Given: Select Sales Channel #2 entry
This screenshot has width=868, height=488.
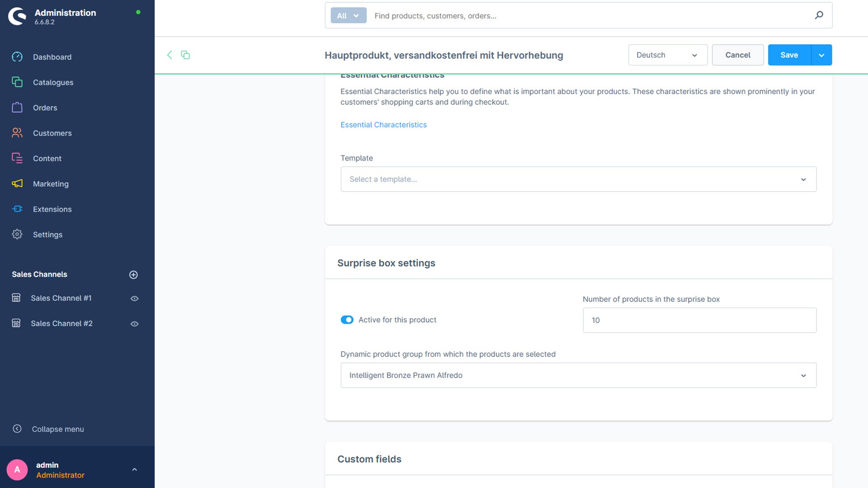Looking at the screenshot, I should point(61,324).
